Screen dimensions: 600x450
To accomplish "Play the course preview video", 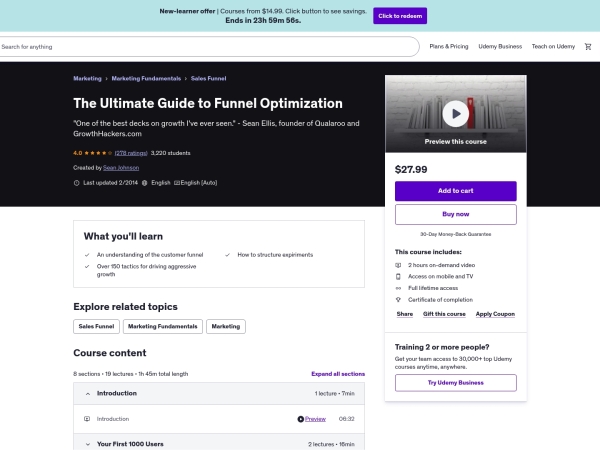I will coord(455,114).
